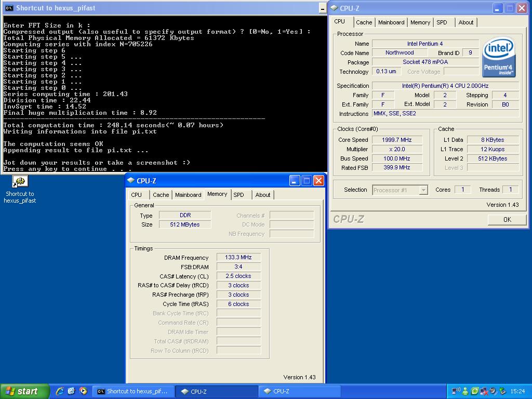Select Memory tab in lower CPU-Z window
The image size is (532, 399).
pyautogui.click(x=217, y=194)
